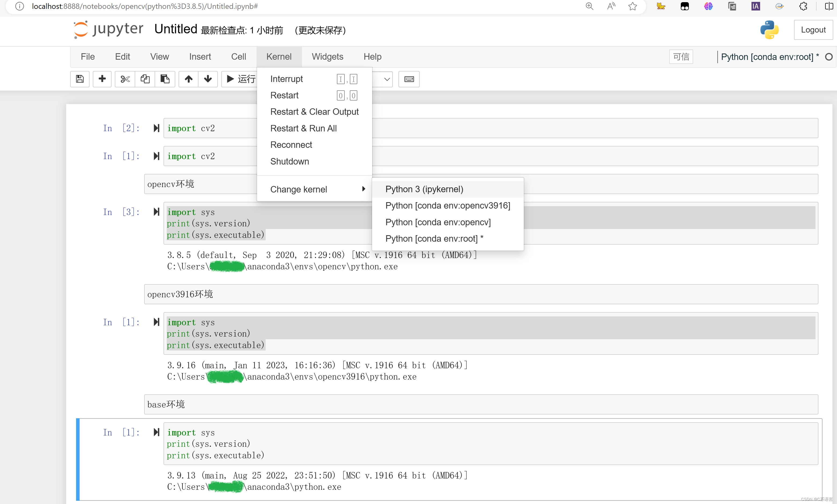Close the Kernel menu
Image resolution: width=837 pixels, height=504 pixels.
(279, 57)
